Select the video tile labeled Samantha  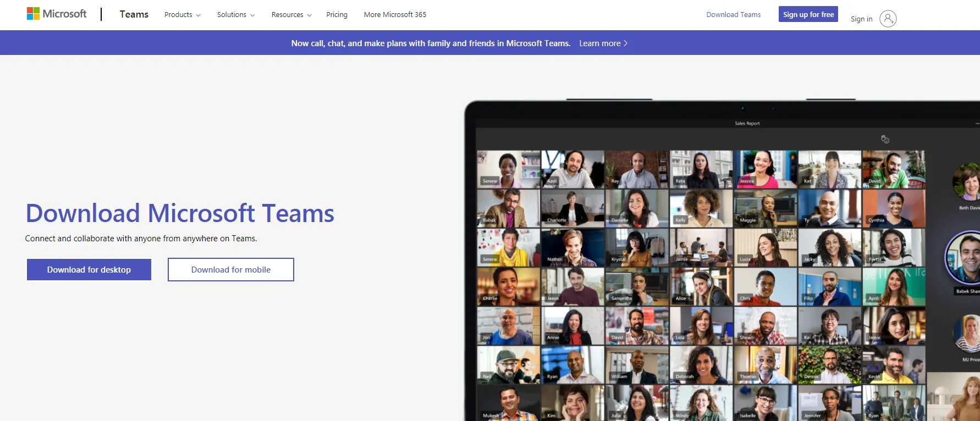click(x=637, y=286)
